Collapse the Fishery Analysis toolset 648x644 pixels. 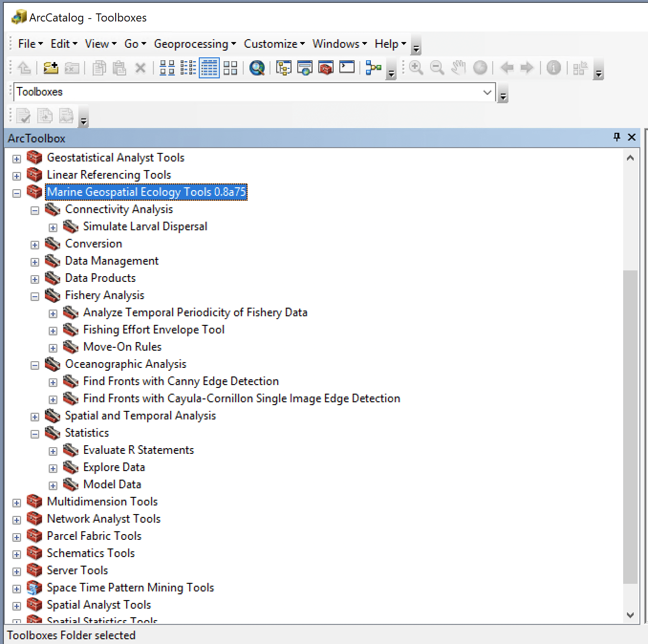[x=35, y=296]
